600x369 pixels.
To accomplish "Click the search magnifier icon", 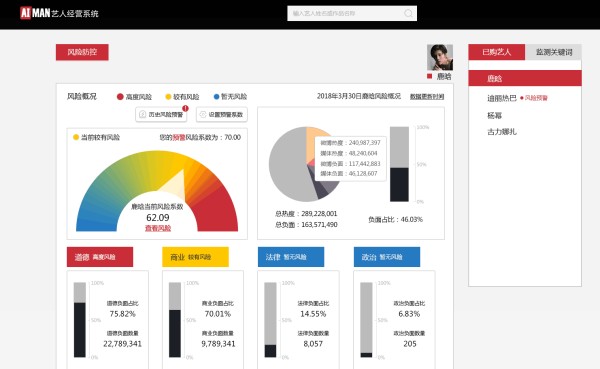I will (408, 13).
